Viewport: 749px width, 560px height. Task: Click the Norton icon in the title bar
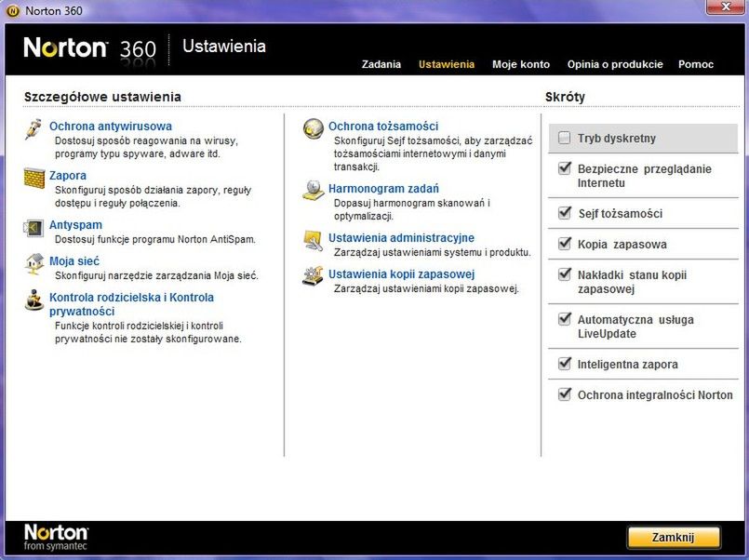13,11
